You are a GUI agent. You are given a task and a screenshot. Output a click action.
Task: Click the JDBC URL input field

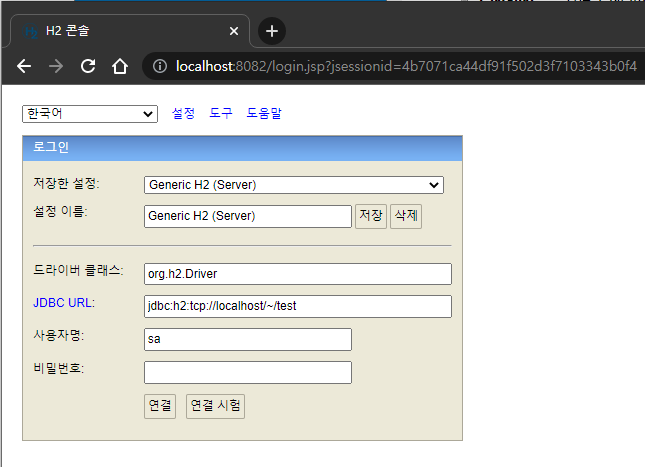point(298,307)
